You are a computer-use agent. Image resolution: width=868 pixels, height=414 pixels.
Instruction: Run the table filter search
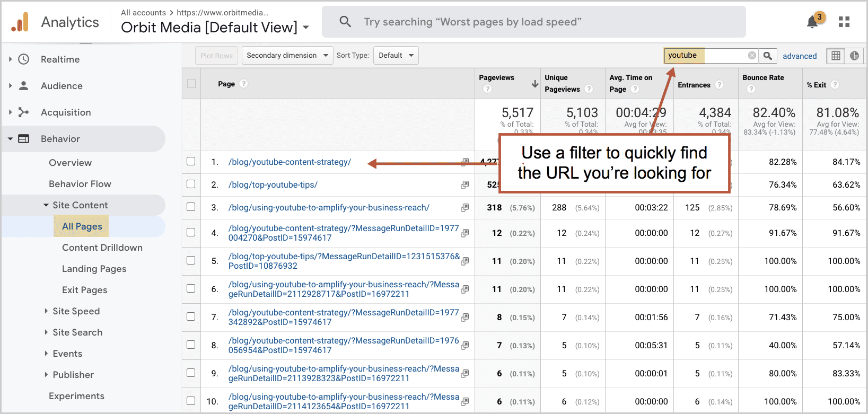[768, 56]
